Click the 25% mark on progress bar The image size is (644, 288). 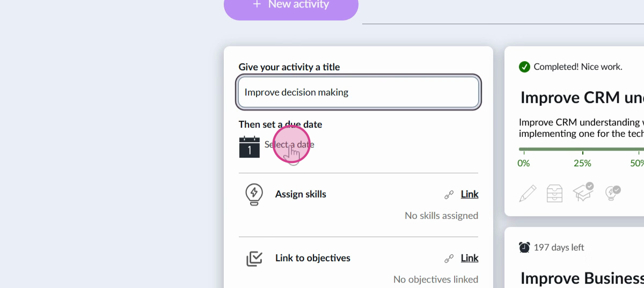pos(582,150)
